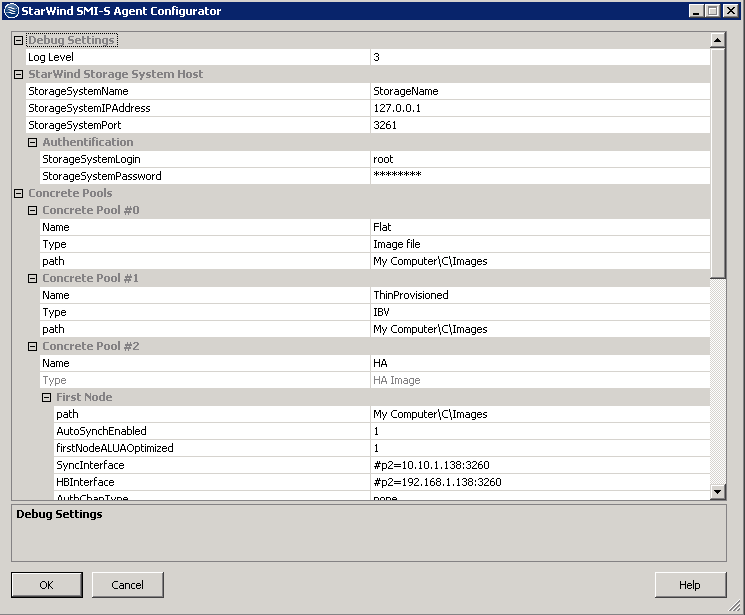Click OK to save configuration
Image resolution: width=745 pixels, height=615 pixels.
pos(47,585)
